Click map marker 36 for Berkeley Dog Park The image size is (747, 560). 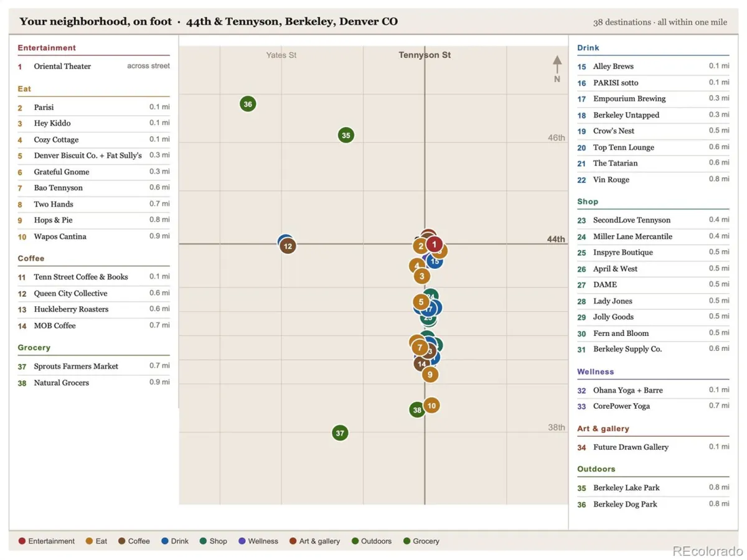click(248, 104)
